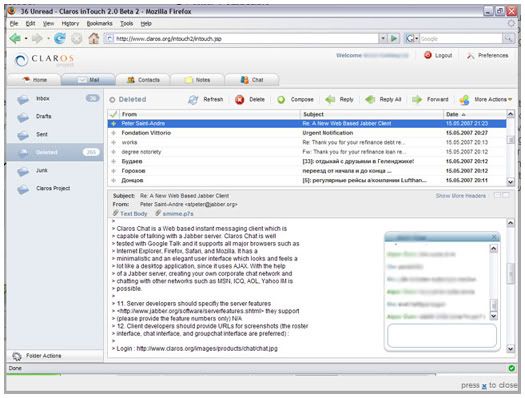Open the View menu
The width and height of the screenshot is (525, 398).
[48, 23]
